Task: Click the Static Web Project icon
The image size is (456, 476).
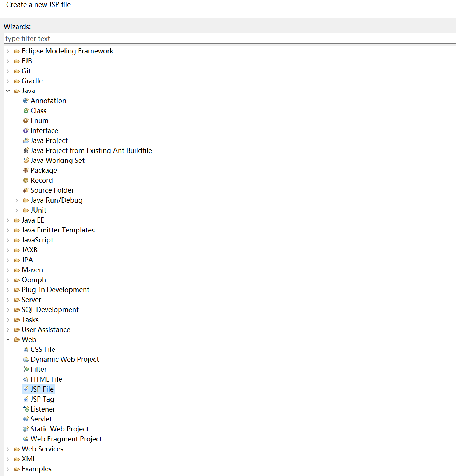Action: click(26, 429)
